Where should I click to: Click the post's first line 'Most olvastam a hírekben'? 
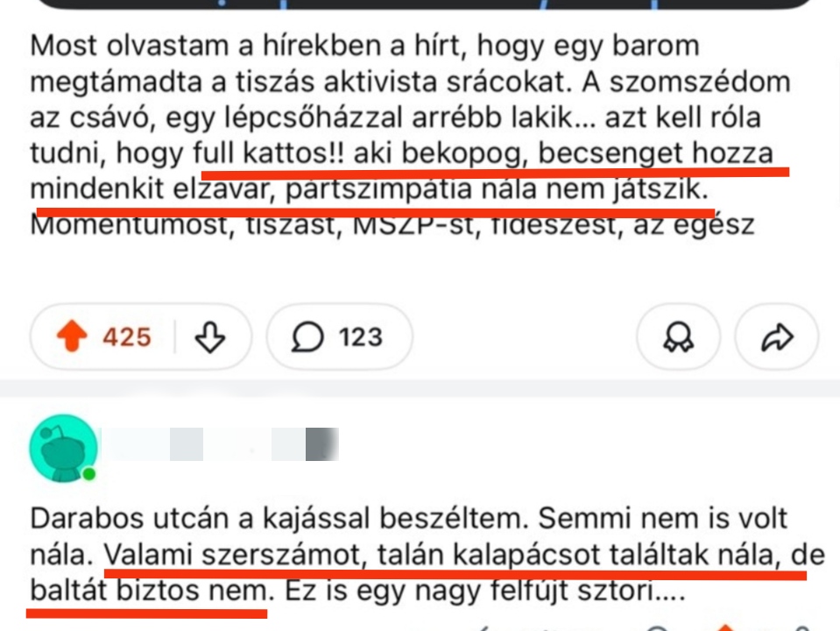tap(219, 46)
